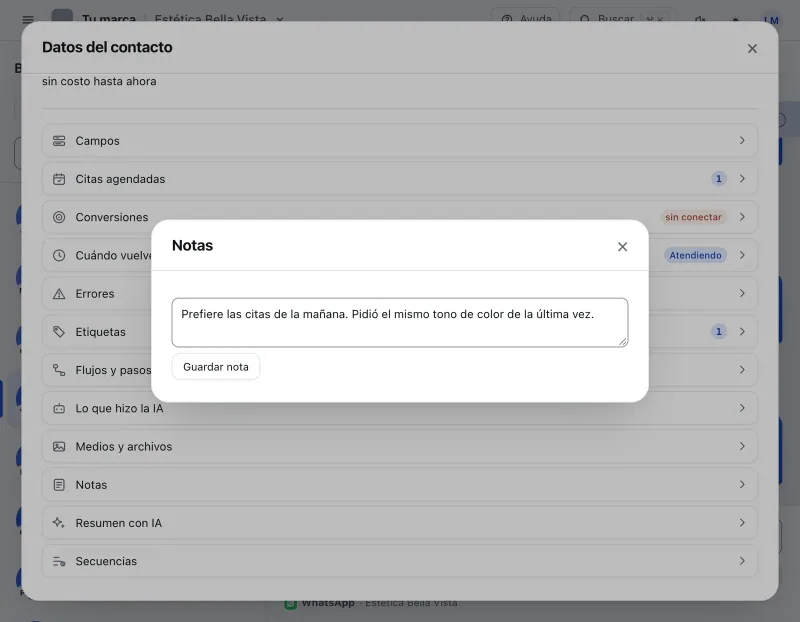800x622 pixels.
Task: Click the Campos list icon
Action: pos(59,141)
